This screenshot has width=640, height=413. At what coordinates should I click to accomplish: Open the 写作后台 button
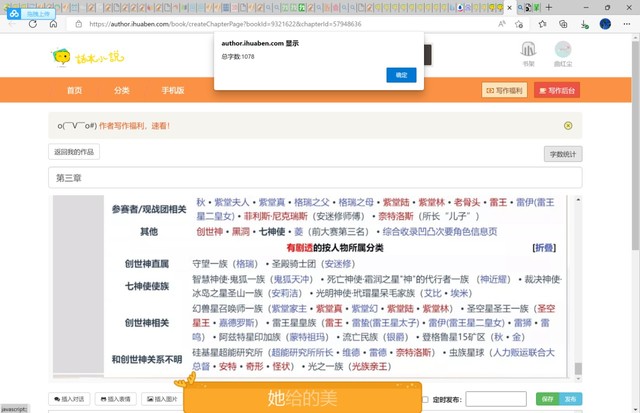[558, 91]
